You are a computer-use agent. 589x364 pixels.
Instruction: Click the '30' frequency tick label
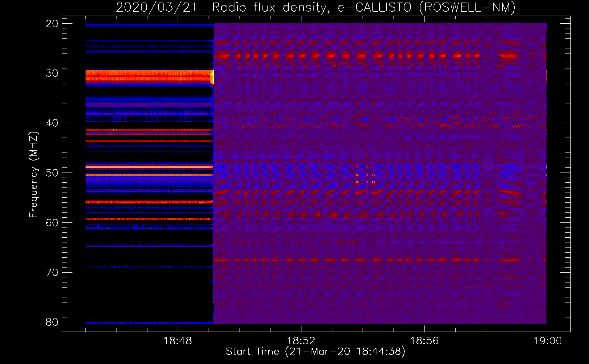[52, 73]
